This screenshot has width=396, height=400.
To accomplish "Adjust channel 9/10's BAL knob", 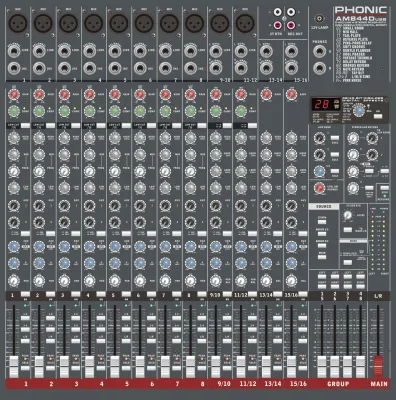I will (216, 281).
